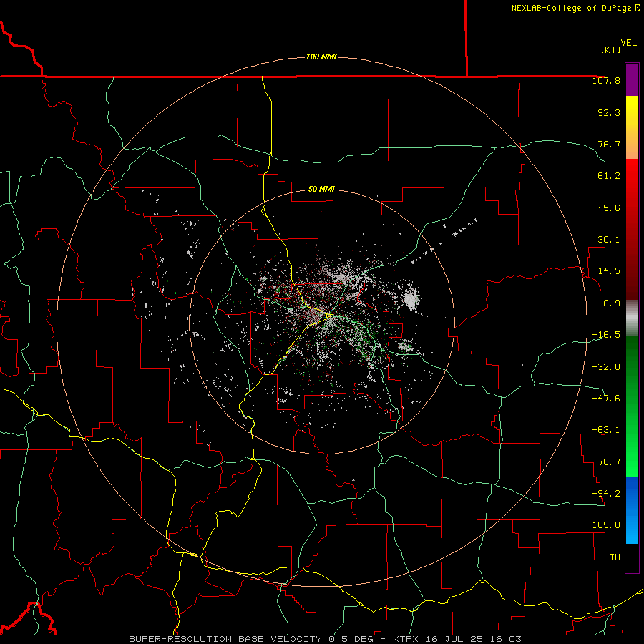Select the -109.8 scale value

603,525
